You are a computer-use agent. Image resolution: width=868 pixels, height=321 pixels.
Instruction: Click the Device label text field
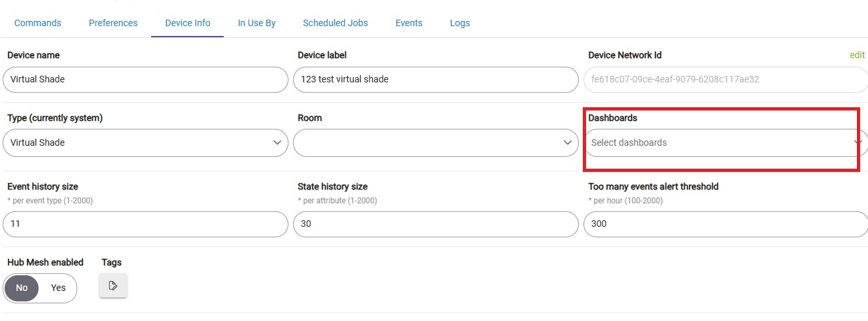[x=436, y=79]
